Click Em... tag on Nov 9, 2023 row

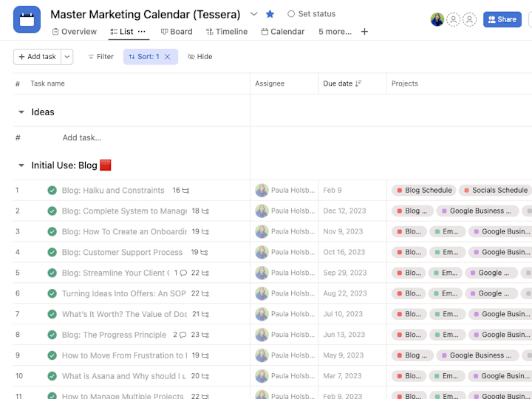[447, 232]
